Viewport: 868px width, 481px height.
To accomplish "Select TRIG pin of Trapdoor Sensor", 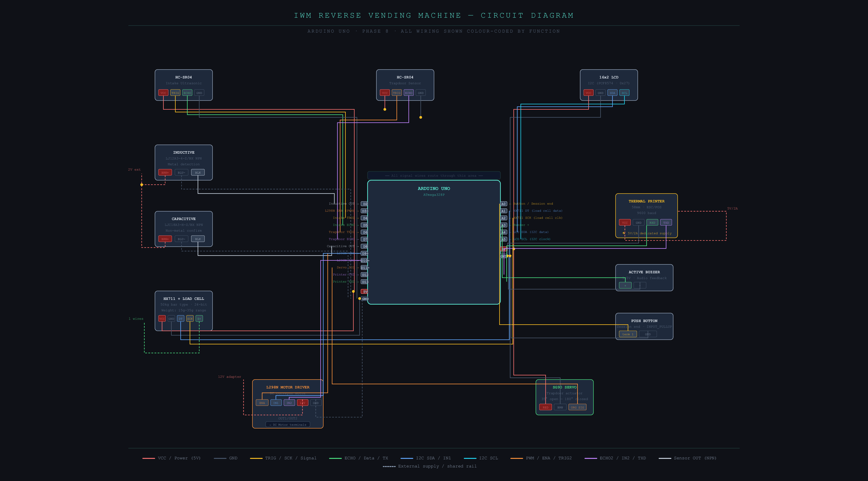I will tap(397, 93).
